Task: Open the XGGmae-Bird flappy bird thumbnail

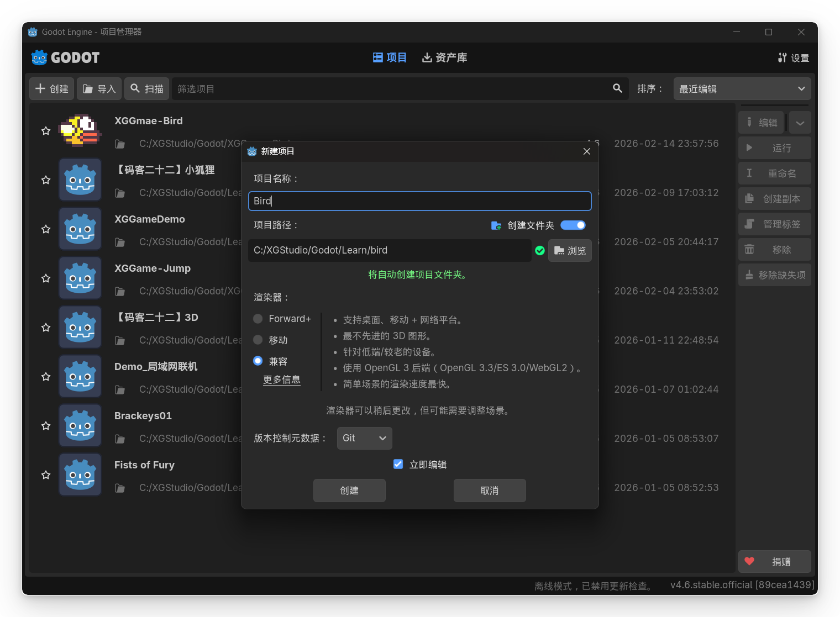Action: pos(80,130)
